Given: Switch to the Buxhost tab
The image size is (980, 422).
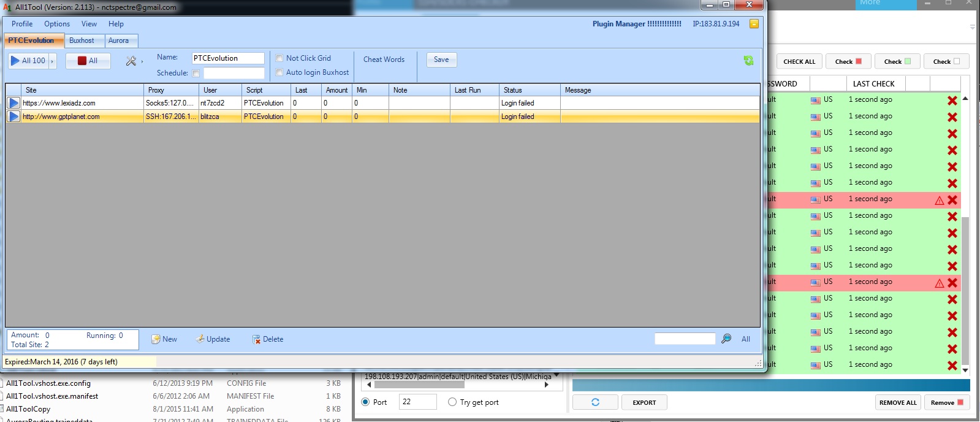Looking at the screenshot, I should point(82,40).
